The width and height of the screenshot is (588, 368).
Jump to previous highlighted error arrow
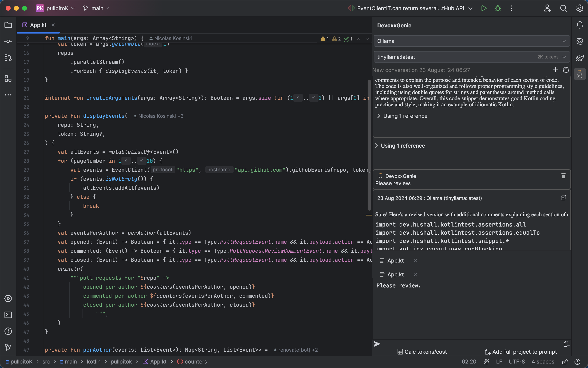(x=358, y=39)
